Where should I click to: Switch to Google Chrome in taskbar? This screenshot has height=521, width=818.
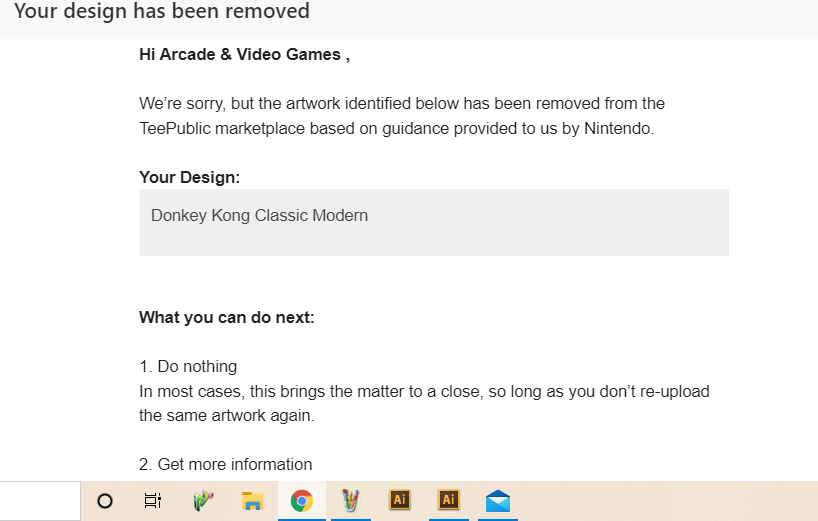(x=301, y=501)
